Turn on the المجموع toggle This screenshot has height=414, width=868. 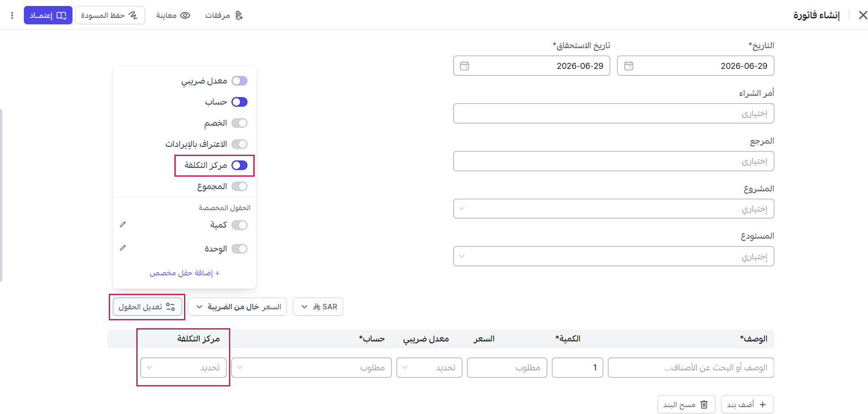[239, 186]
